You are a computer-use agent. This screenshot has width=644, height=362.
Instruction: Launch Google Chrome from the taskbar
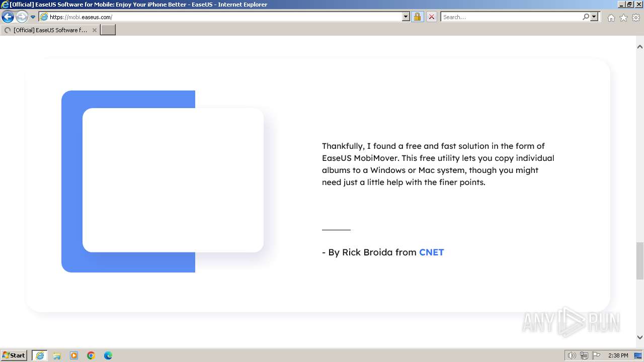pyautogui.click(x=91, y=355)
